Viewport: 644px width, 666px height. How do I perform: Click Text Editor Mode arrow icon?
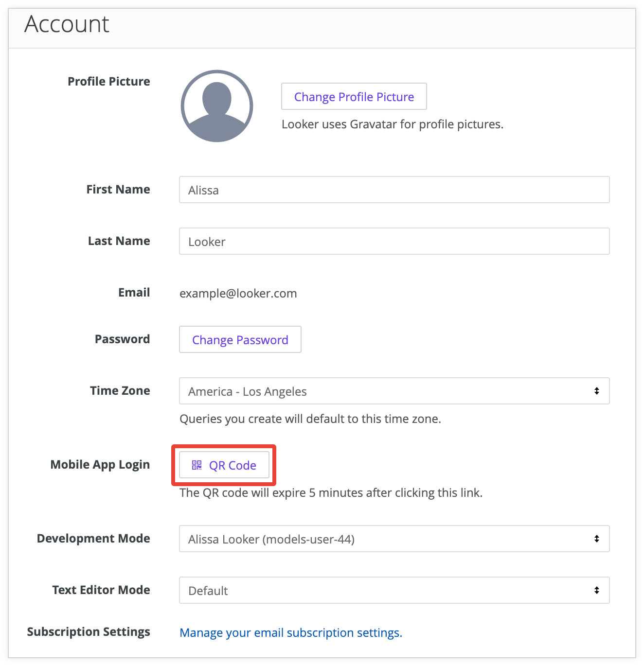[596, 590]
